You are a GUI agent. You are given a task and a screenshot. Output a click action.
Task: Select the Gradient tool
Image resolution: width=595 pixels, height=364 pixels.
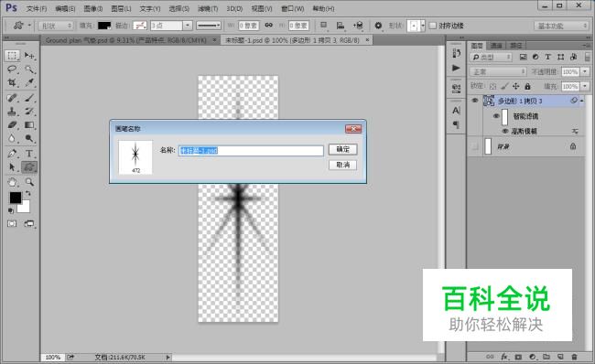click(x=29, y=125)
